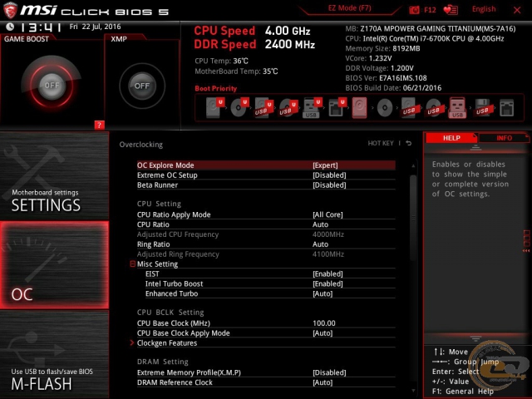Image resolution: width=532 pixels, height=399 pixels.
Task: Switch to the HELP tab
Action: 451,138
